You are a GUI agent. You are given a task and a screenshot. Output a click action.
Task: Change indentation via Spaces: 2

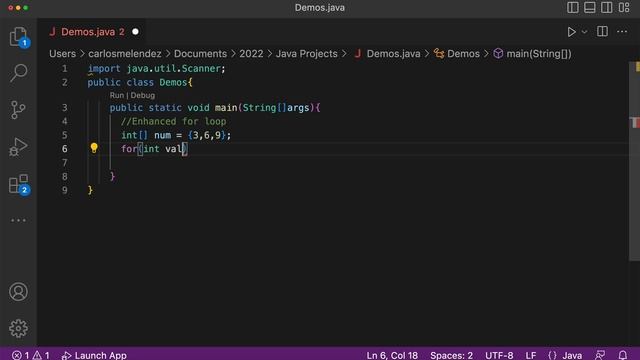(451, 355)
